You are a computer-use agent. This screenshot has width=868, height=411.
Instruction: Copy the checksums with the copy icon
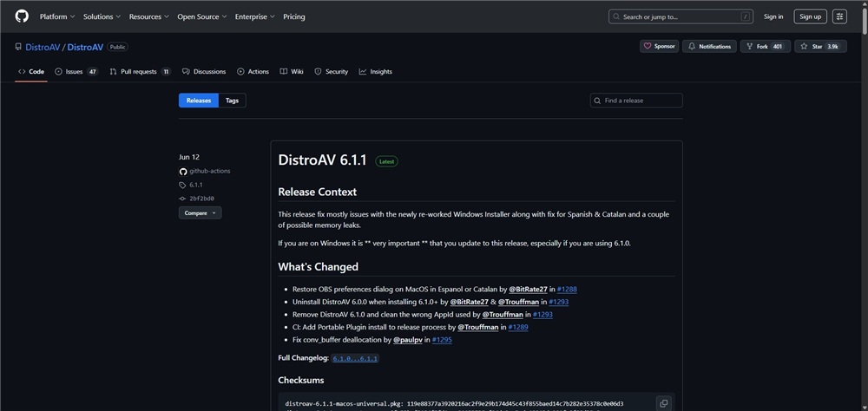(663, 403)
